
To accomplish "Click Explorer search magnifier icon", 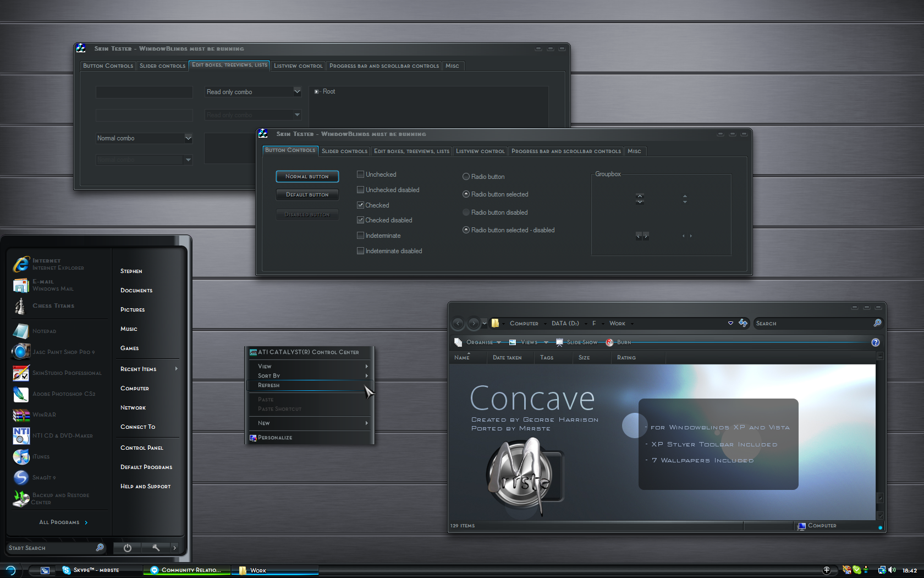I will click(x=877, y=323).
